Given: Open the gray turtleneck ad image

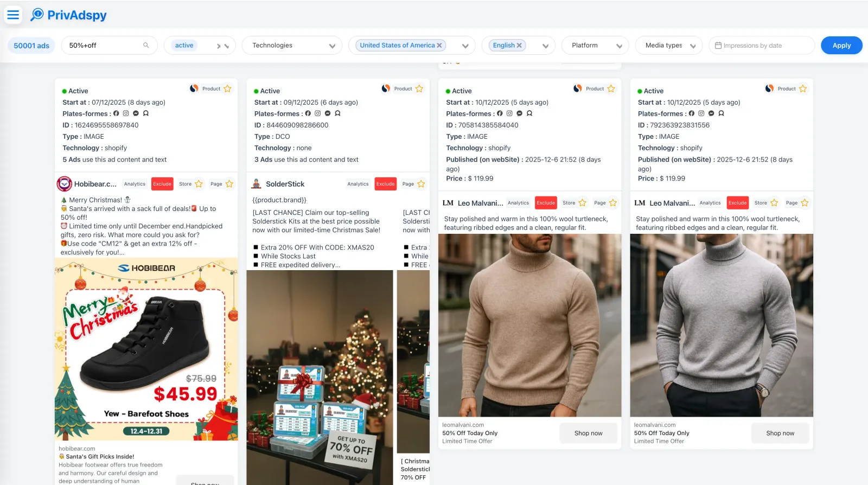Looking at the screenshot, I should (x=722, y=326).
